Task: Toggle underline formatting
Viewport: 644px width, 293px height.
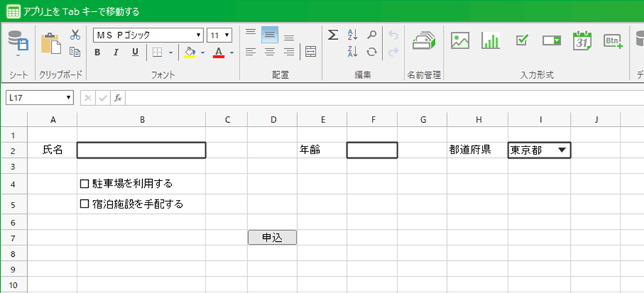Action: click(135, 52)
